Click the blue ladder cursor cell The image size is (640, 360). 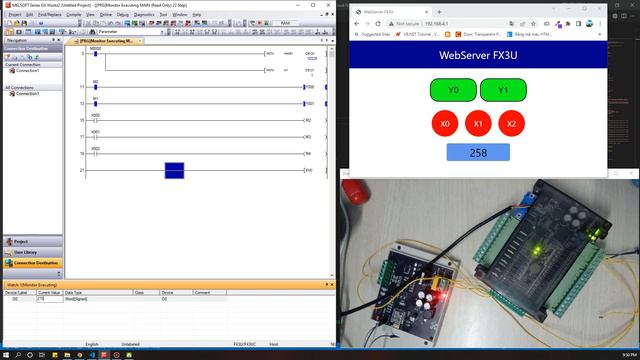pos(174,171)
